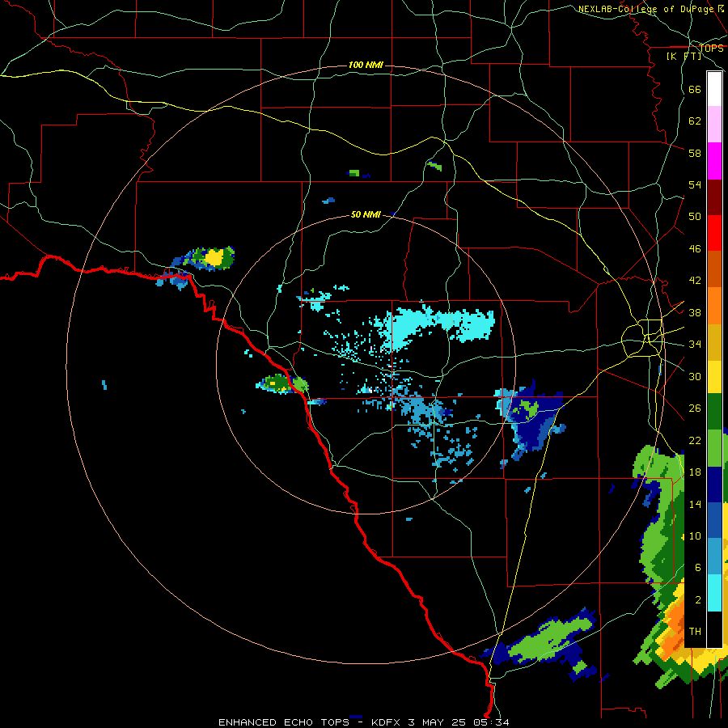This screenshot has height=728, width=728.
Task: Select the bright red legend swatch
Action: point(714,233)
